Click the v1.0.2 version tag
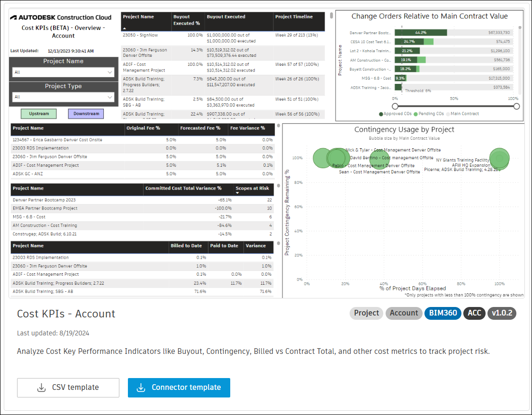 click(x=502, y=313)
